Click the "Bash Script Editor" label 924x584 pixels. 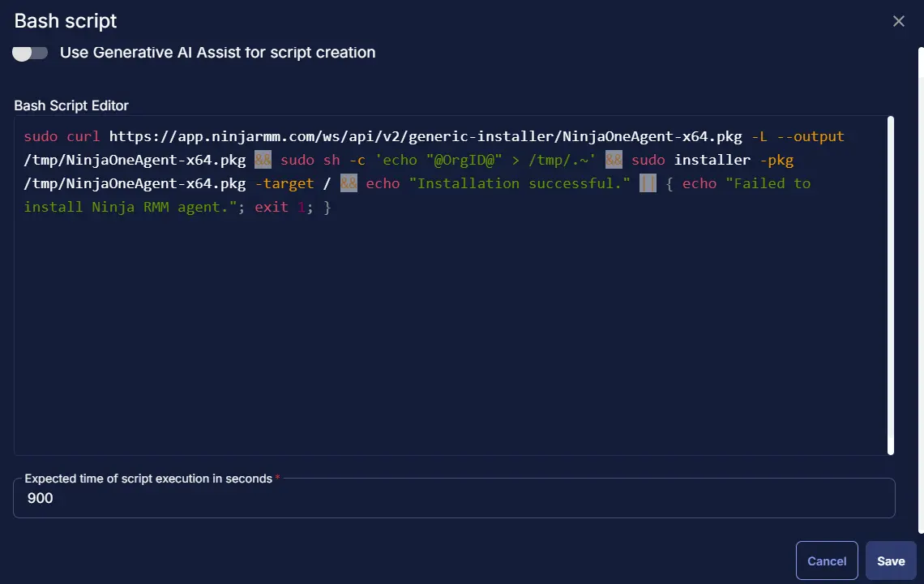tap(71, 105)
